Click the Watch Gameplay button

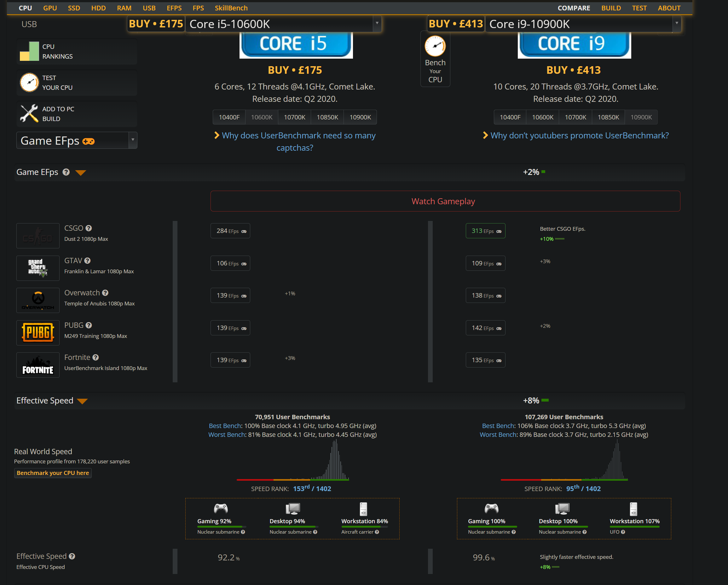[445, 201]
